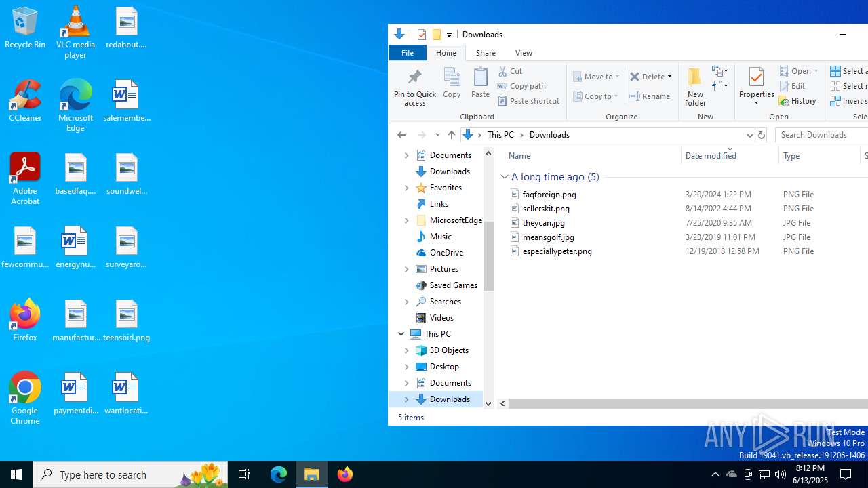Viewport: 868px width, 488px height.
Task: Go back with the Back arrow
Action: tap(401, 135)
